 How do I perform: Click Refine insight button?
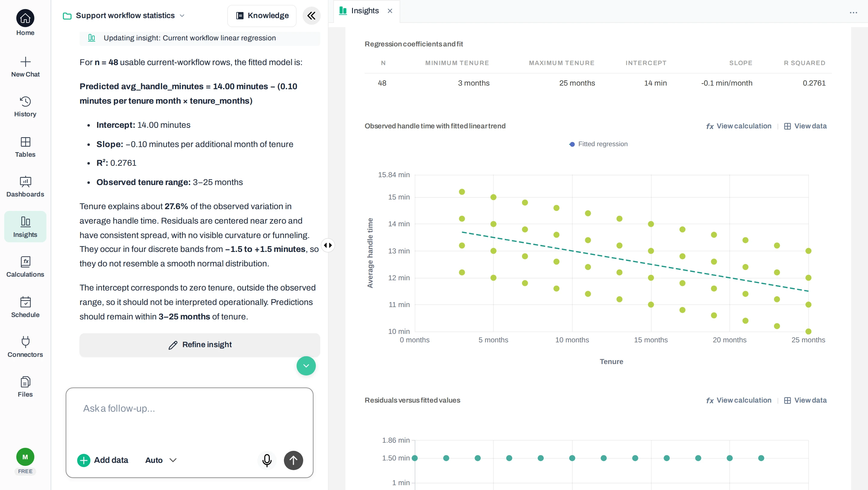coord(200,344)
